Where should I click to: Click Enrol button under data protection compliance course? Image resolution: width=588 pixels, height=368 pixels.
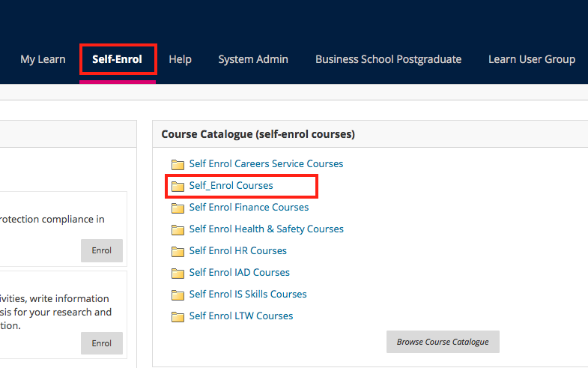[102, 250]
